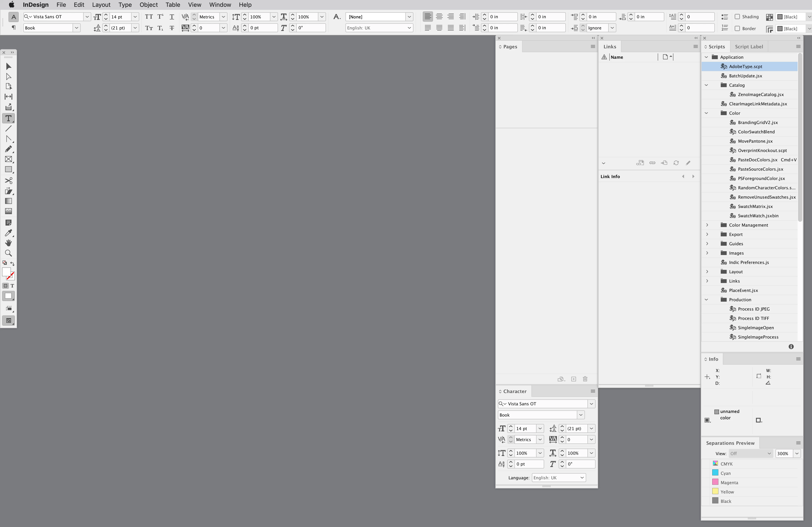The width and height of the screenshot is (812, 527).
Task: Enable the Shading checkbox
Action: 737,17
